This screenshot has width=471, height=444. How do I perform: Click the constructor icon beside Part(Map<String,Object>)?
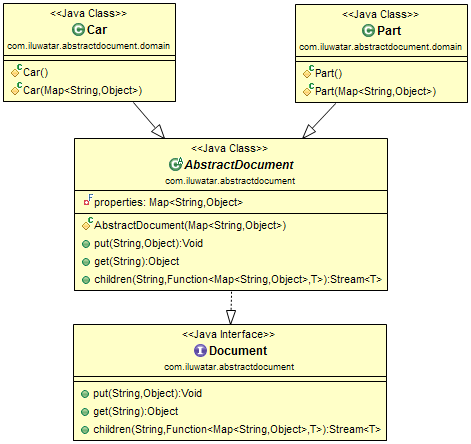coord(308,90)
